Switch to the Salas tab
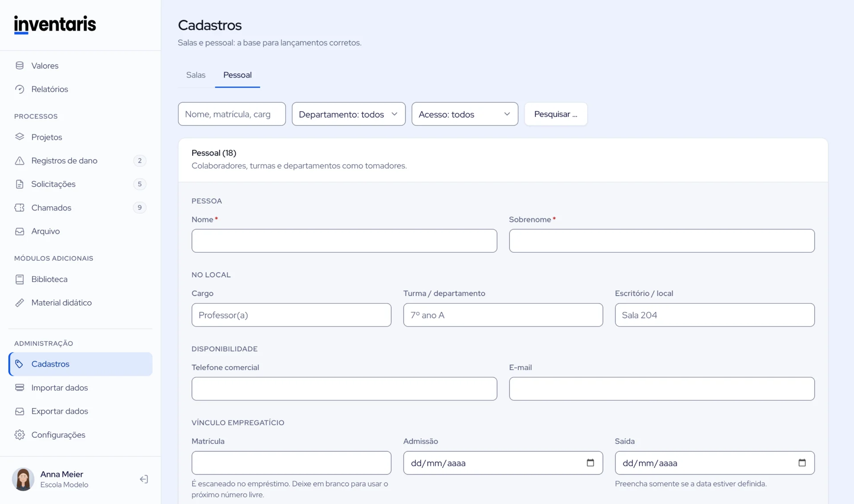 (x=196, y=75)
